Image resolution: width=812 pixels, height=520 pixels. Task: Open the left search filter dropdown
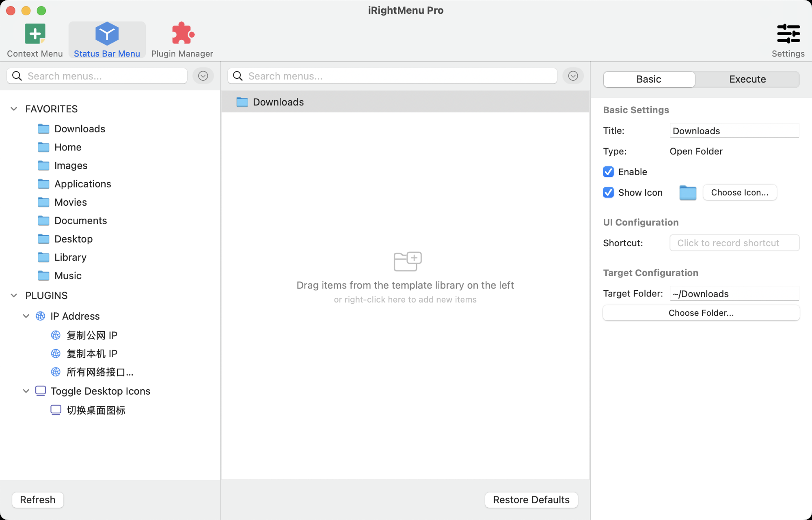pyautogui.click(x=203, y=76)
